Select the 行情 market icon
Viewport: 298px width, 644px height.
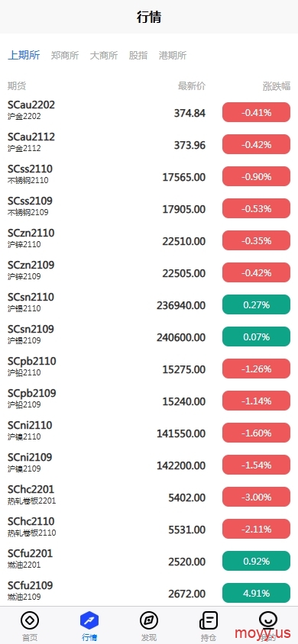point(89,620)
